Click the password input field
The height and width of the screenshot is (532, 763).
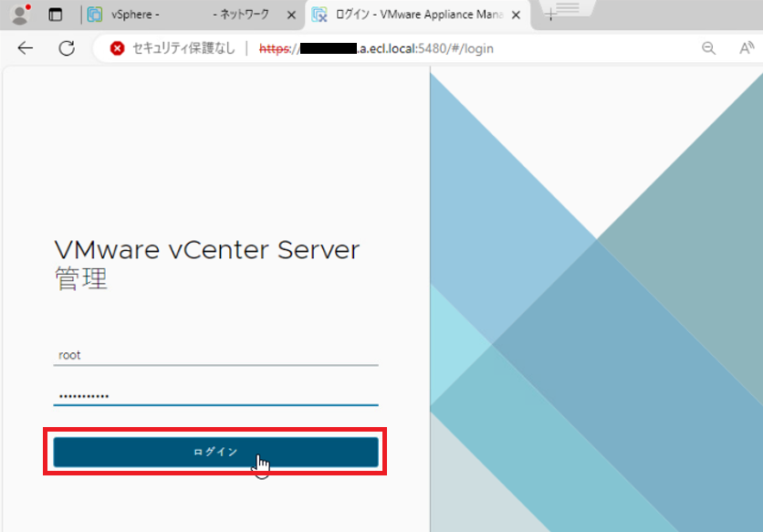point(215,396)
